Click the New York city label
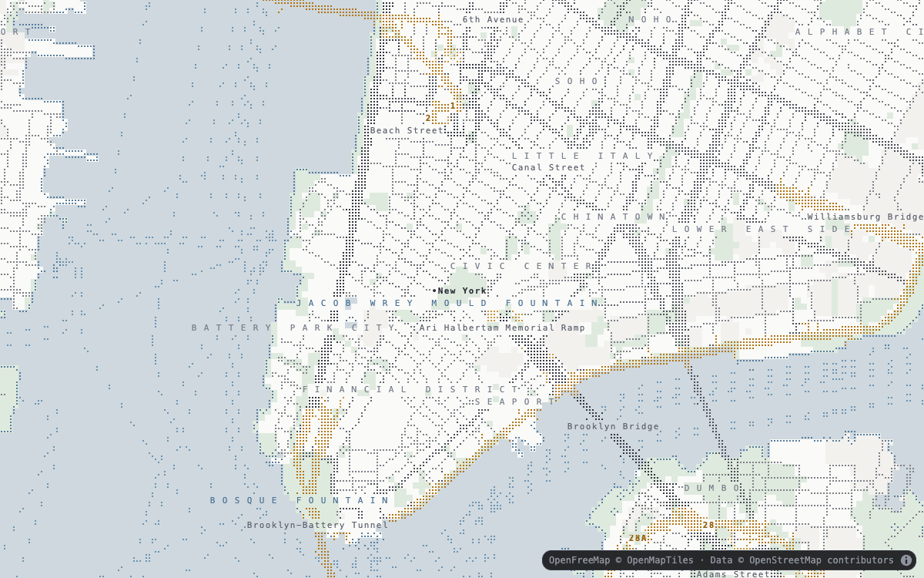 (462, 291)
